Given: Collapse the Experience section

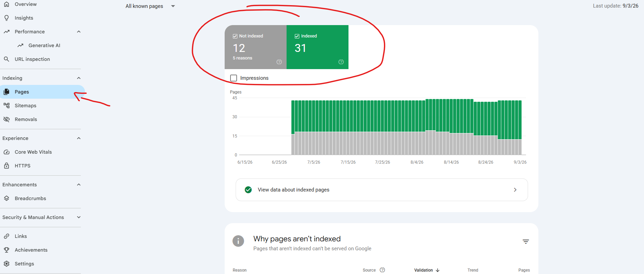Looking at the screenshot, I should click(79, 138).
